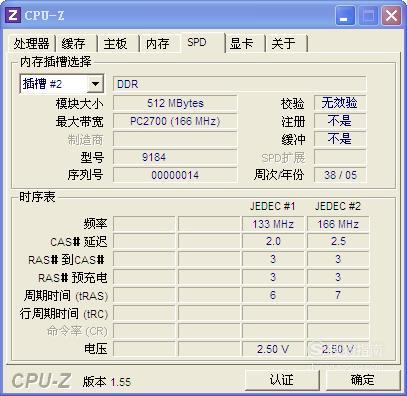Click the PC2700 (166 MHz) bandwidth value
Viewport: 407px width, 396px height.
(175, 121)
